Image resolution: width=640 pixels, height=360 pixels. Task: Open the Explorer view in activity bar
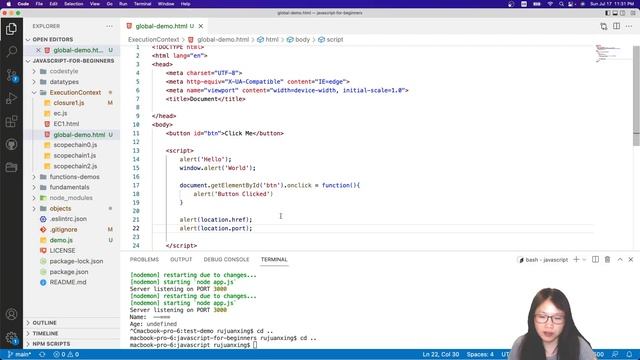[11, 29]
